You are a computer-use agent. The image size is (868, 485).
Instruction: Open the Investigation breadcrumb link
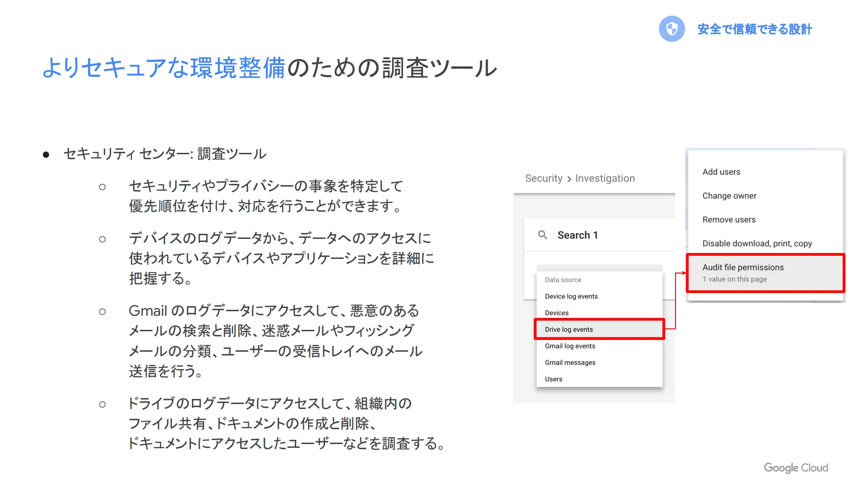click(605, 178)
